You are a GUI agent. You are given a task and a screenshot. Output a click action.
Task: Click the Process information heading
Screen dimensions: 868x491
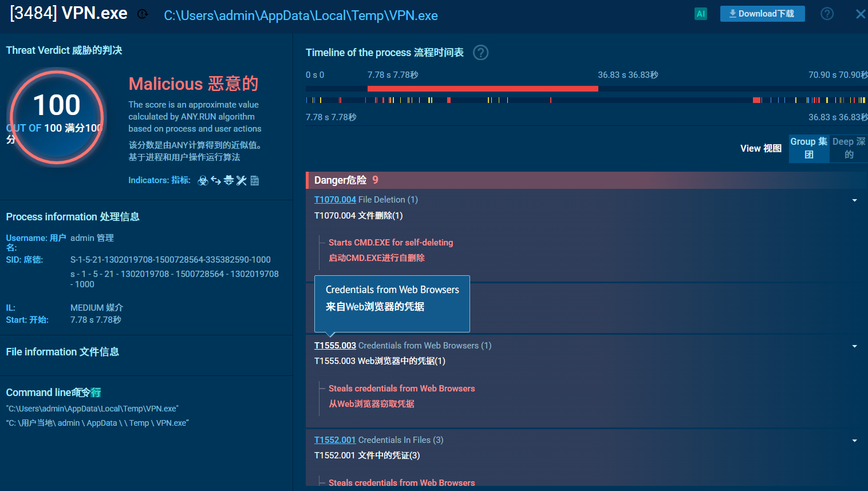pos(73,217)
